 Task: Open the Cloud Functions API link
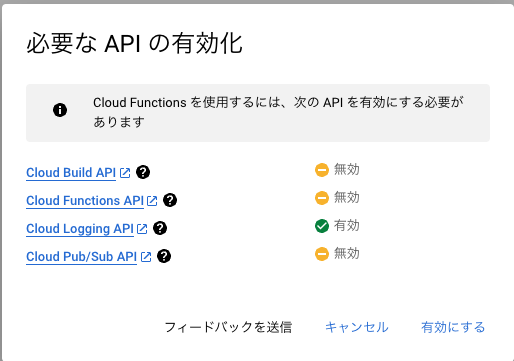point(85,201)
